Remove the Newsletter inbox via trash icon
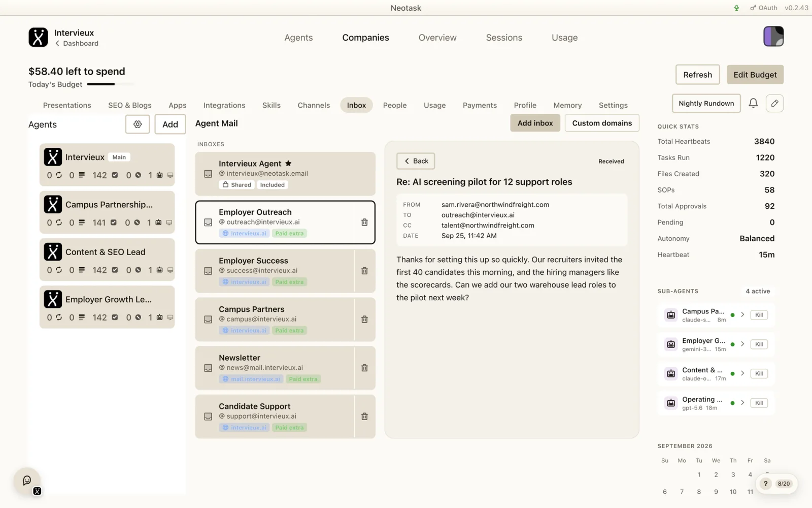Viewport: 812px width, 508px height. pyautogui.click(x=364, y=368)
